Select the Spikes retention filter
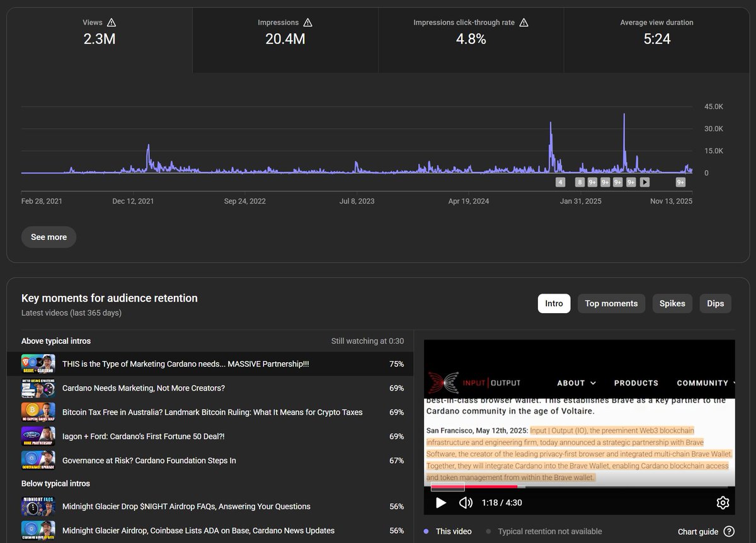Screen dimensions: 756x543 672,304
